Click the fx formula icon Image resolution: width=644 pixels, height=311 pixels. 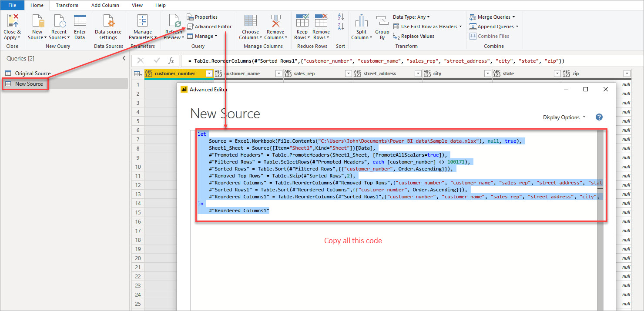pyautogui.click(x=171, y=61)
